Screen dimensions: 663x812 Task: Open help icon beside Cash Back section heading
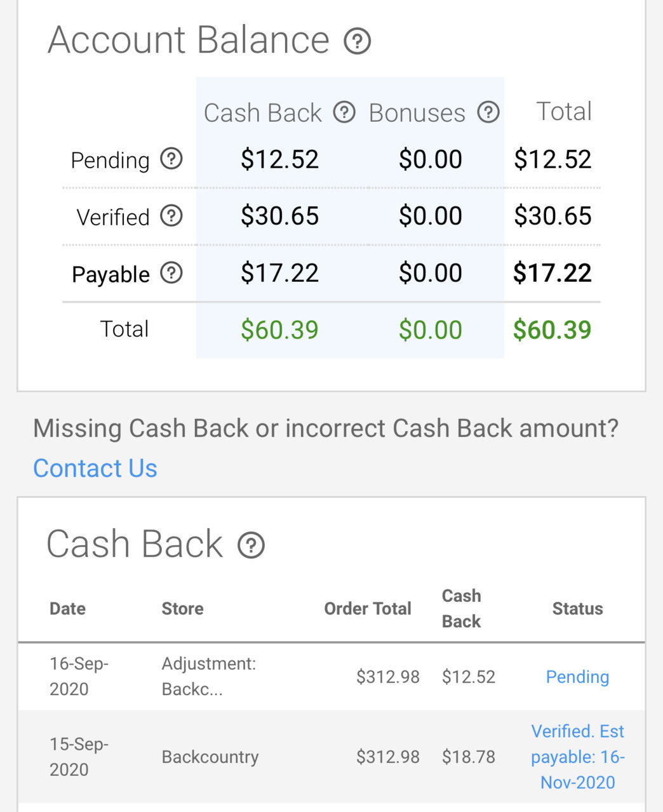point(251,545)
